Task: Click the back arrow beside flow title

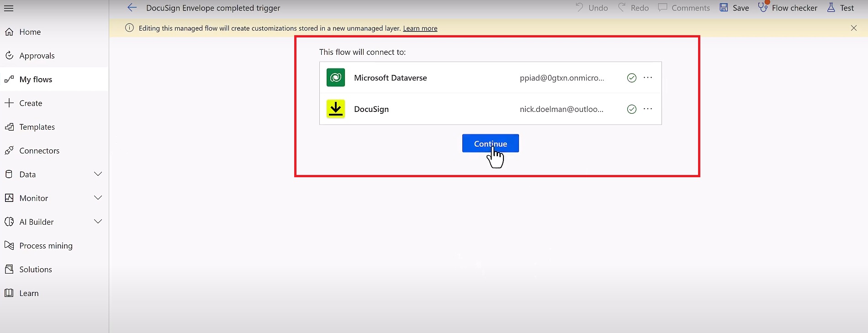Action: tap(132, 8)
